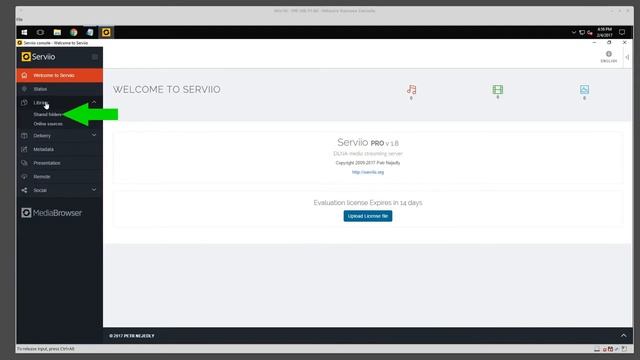The height and width of the screenshot is (360, 640).
Task: Click the collapse panel icon right of language selector
Action: pos(627,57)
